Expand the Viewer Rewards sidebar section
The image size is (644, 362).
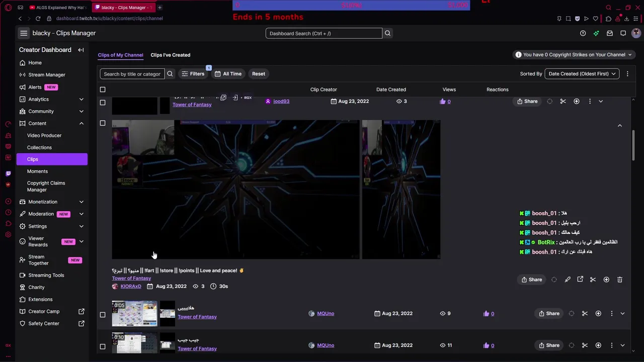81,241
